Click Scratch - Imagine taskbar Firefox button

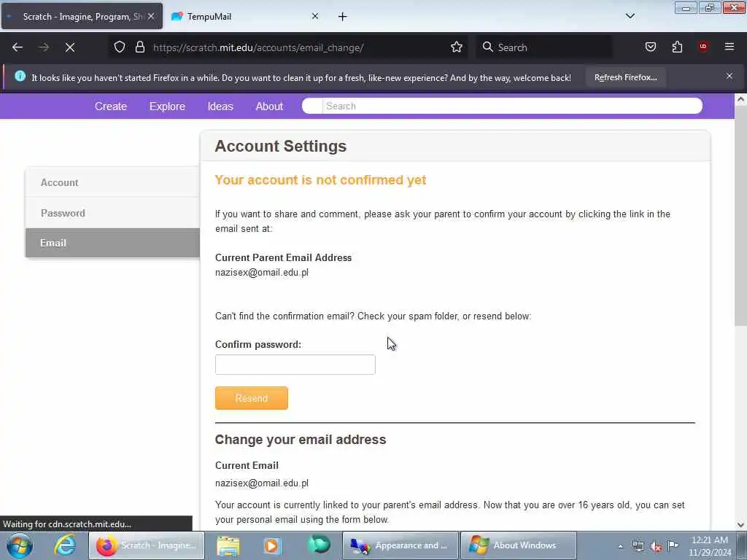[147, 545]
